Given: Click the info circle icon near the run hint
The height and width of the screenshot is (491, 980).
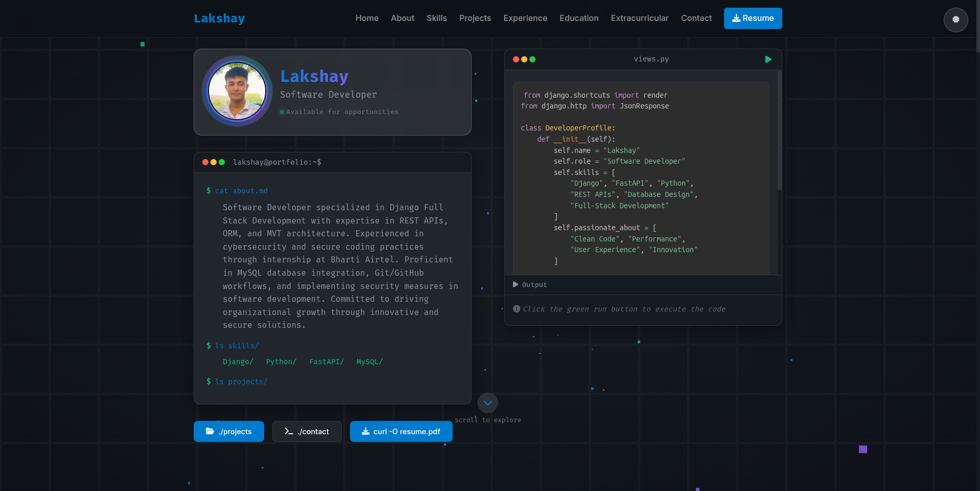Looking at the screenshot, I should (516, 309).
